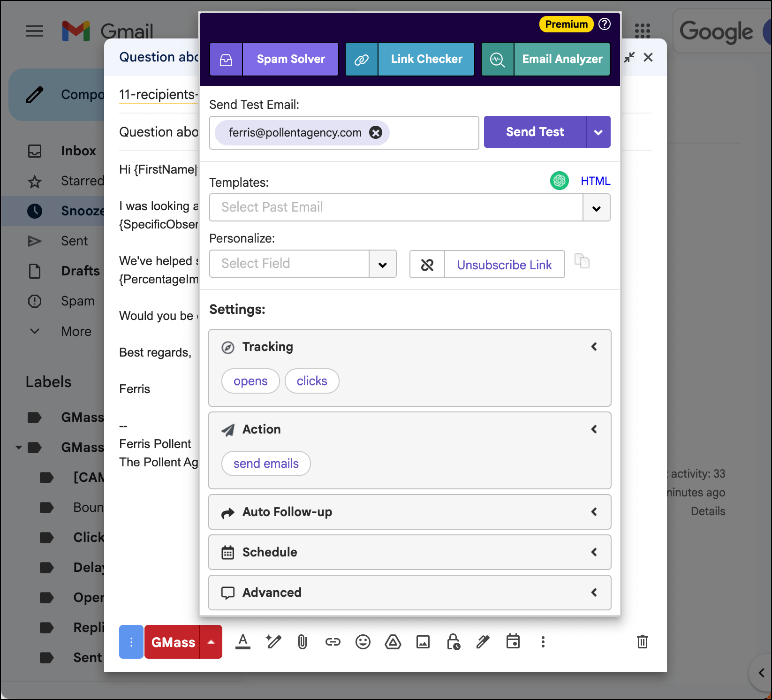Click the calendar scheduling icon in toolbar
The image size is (772, 700).
513,641
